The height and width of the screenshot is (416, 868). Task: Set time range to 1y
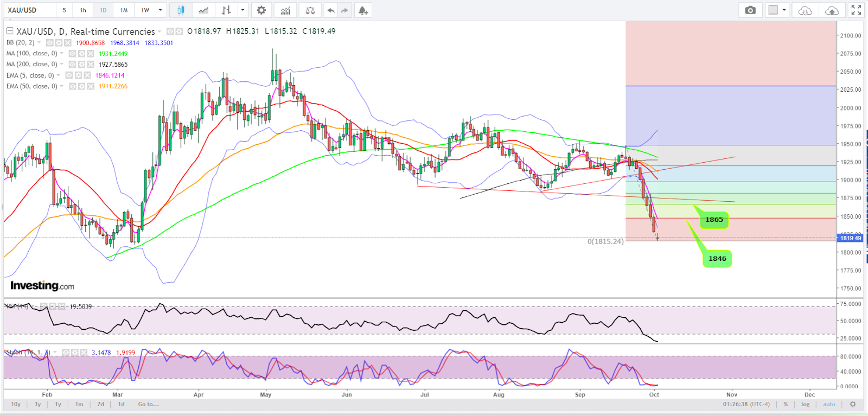[58, 404]
